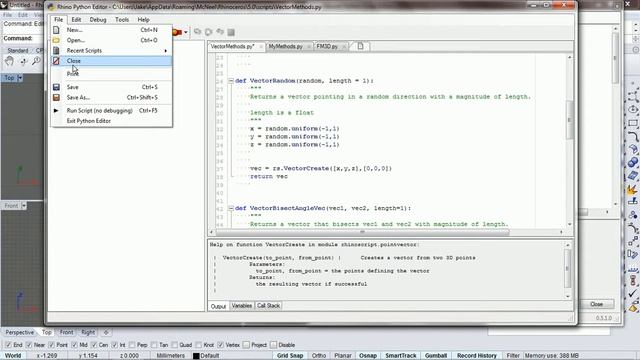
Task: Click the plus tab icon next to Right viewport tab
Action: [x=106, y=332]
